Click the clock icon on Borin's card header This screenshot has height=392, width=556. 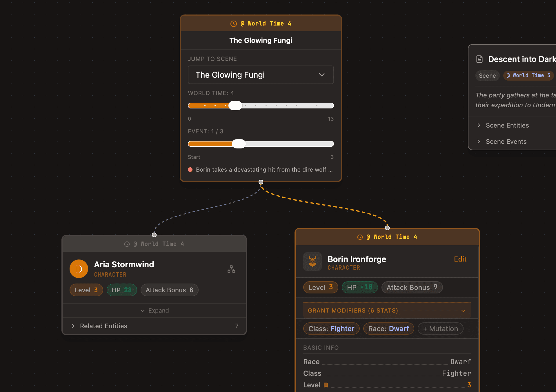click(360, 237)
